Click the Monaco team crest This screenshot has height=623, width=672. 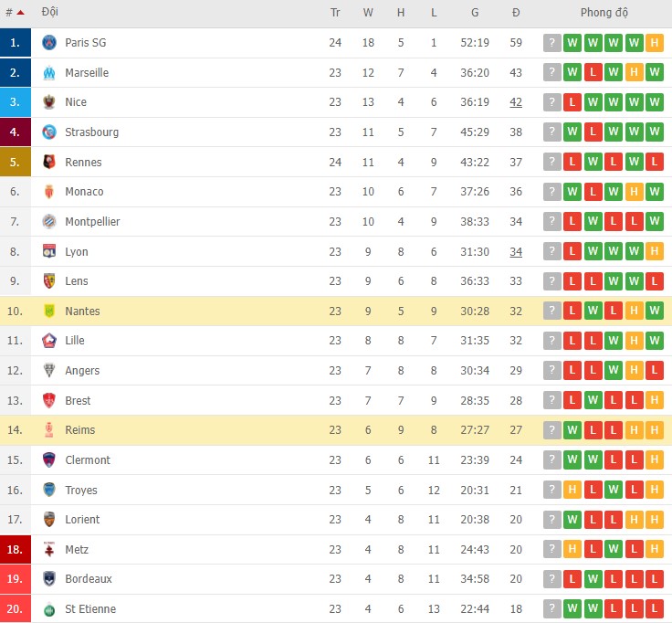pos(49,192)
